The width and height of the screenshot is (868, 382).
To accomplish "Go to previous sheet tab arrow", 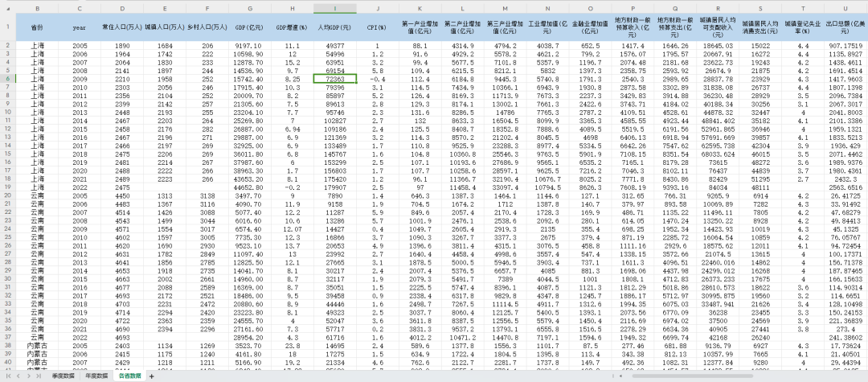I will (x=18, y=376).
